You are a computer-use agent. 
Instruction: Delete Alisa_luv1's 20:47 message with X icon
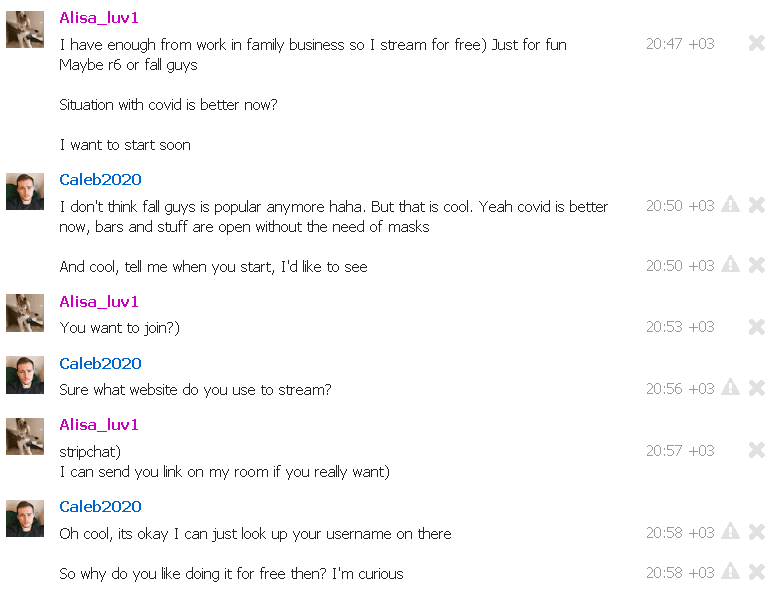tap(757, 43)
